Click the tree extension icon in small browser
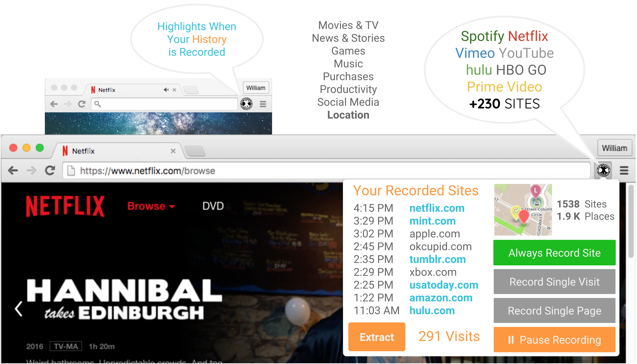Image resolution: width=637 pixels, height=364 pixels. click(246, 104)
